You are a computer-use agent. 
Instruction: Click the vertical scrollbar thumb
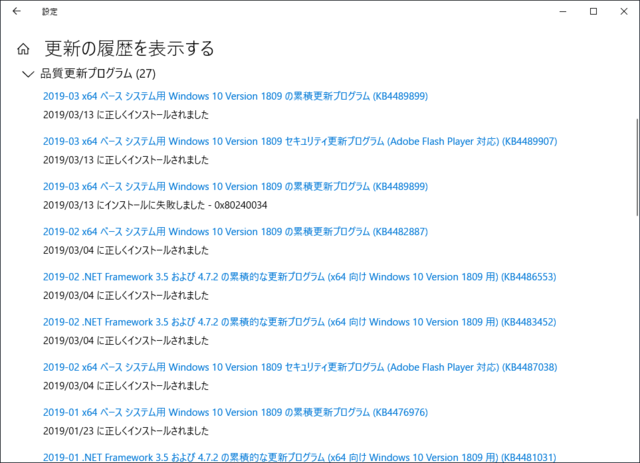(x=638, y=167)
